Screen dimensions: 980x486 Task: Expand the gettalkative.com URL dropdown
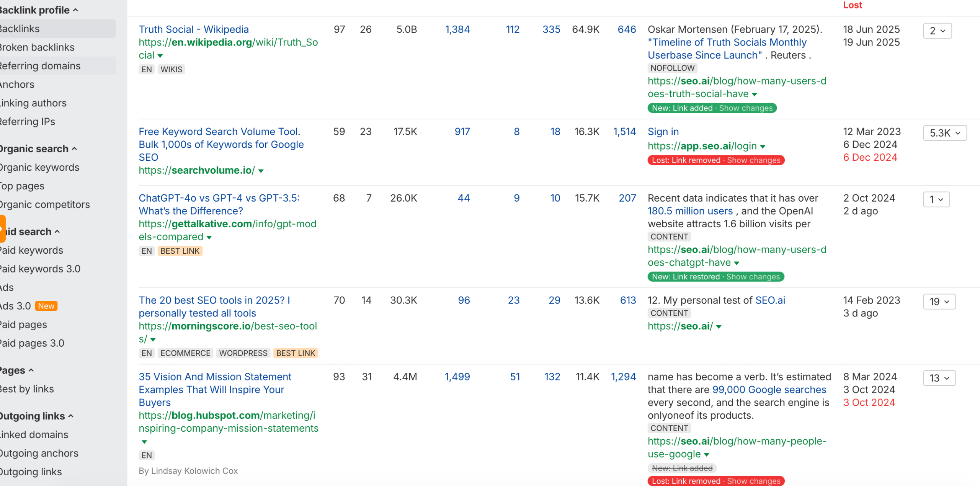[209, 237]
